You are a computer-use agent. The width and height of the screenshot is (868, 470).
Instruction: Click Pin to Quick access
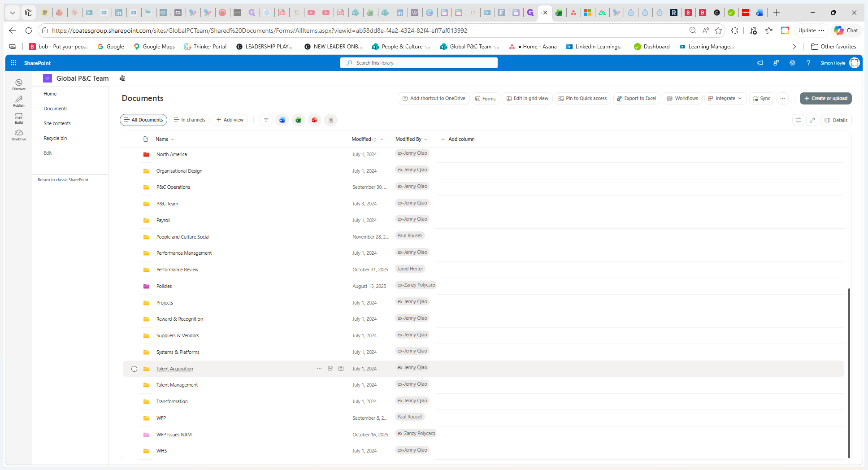click(583, 99)
